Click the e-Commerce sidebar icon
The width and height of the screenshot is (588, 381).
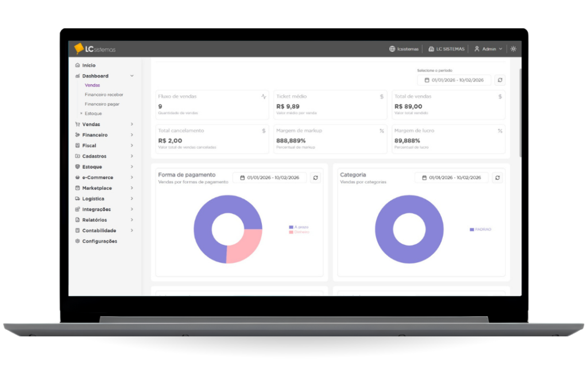tap(78, 177)
